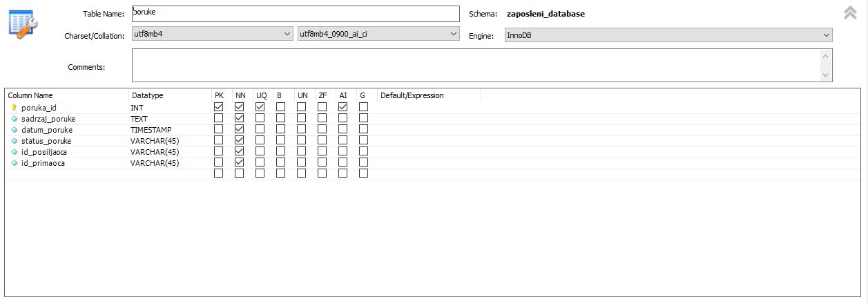Click the INT datatype cell
Screen dimensions: 868x304
click(x=137, y=108)
